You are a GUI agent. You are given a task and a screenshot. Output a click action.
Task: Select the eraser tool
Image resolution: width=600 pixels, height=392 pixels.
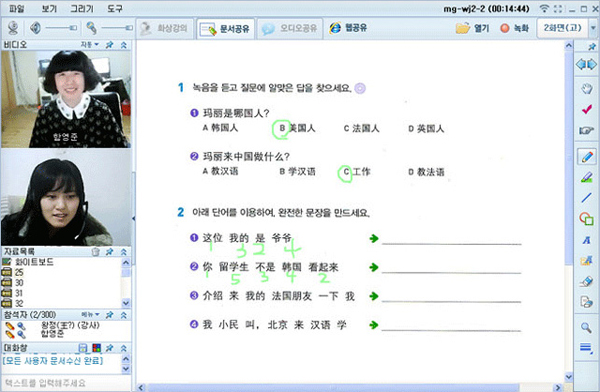(587, 281)
